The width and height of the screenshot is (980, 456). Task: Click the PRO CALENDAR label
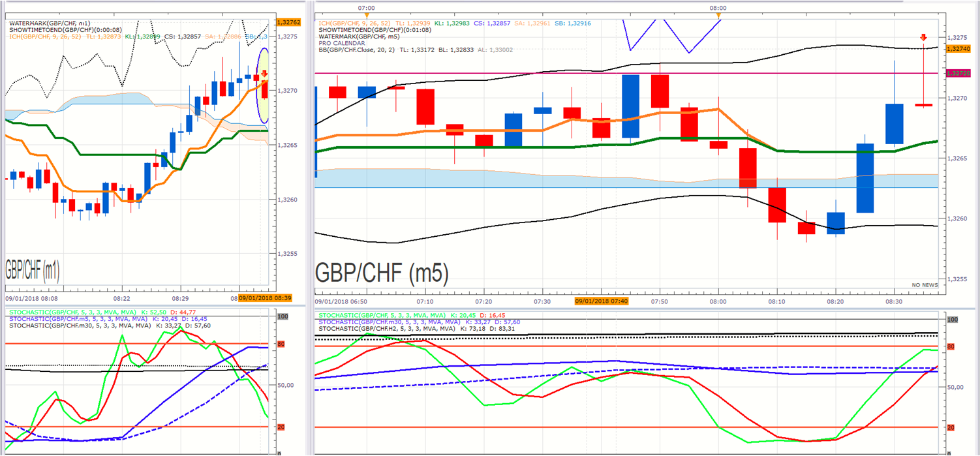pyautogui.click(x=342, y=43)
